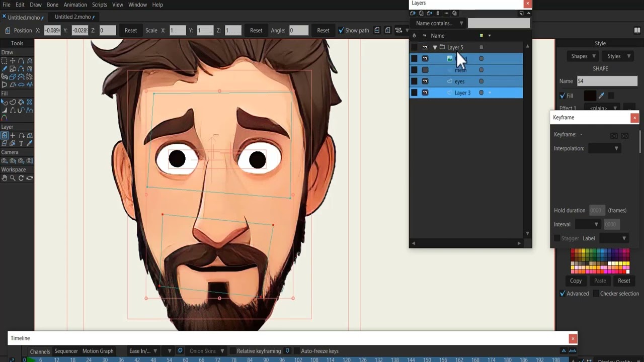Select the Paint Bucket tool
Image resolution: width=644 pixels, height=362 pixels.
pyautogui.click(x=21, y=102)
